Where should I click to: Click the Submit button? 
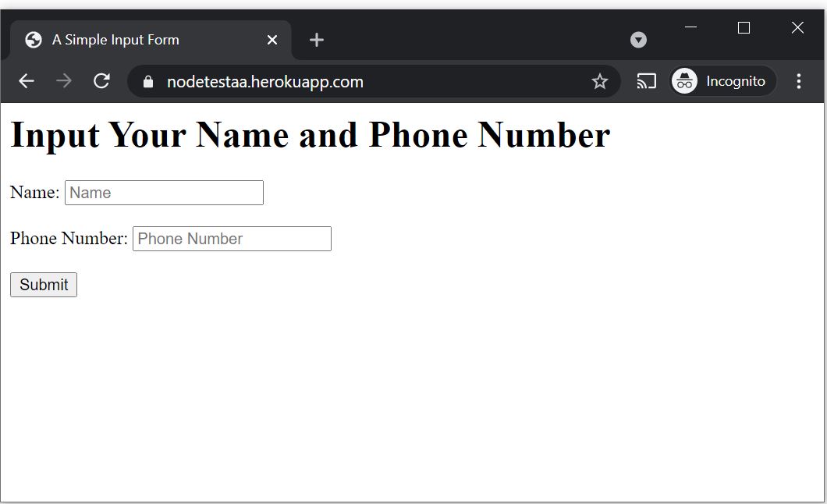pyautogui.click(x=44, y=285)
